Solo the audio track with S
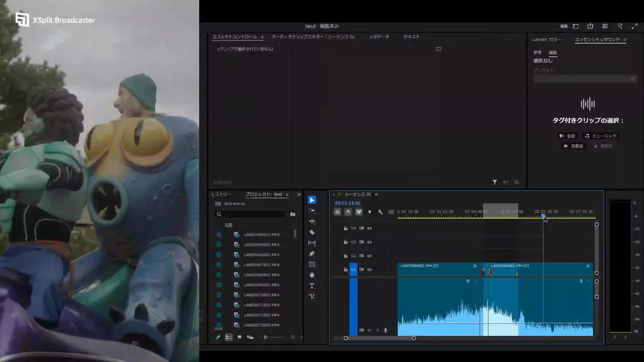 pos(377,330)
